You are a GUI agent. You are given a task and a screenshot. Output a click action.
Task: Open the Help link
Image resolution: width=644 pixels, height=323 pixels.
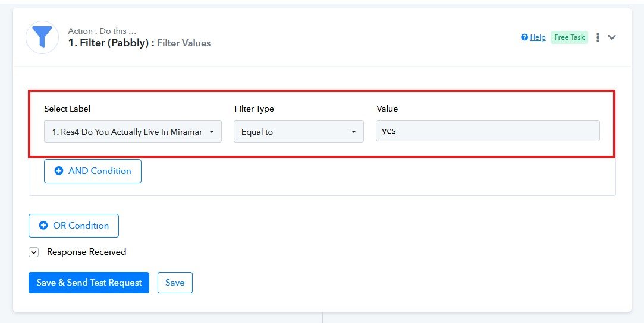point(538,37)
